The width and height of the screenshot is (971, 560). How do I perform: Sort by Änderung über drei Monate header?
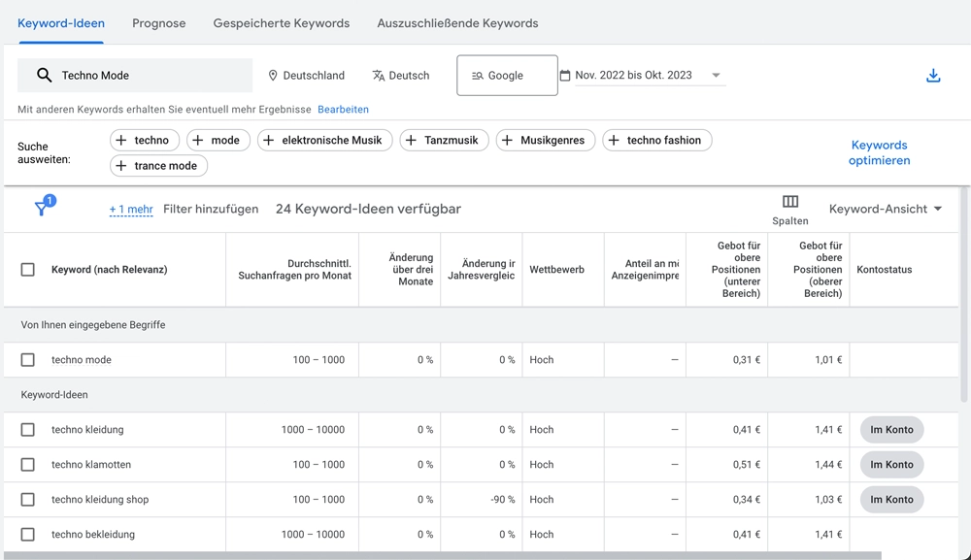[411, 270]
